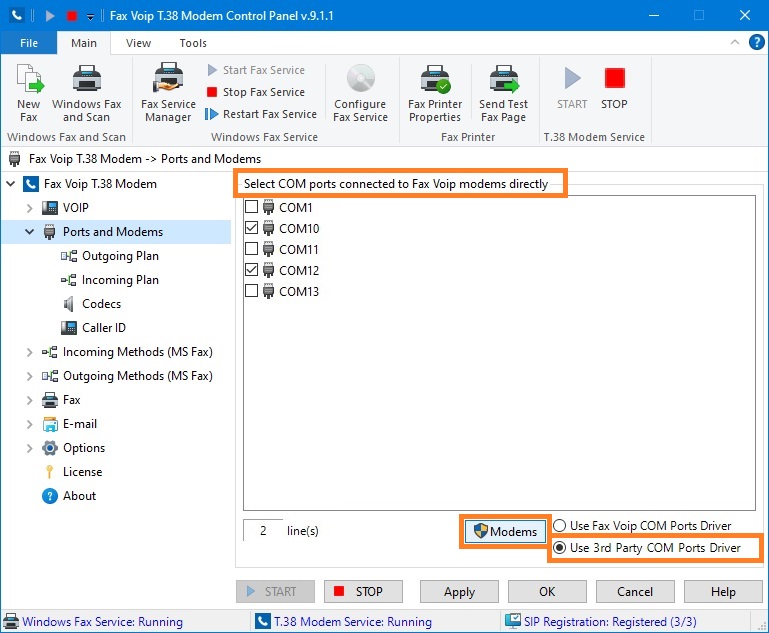Click the help question mark icon
This screenshot has width=769, height=633.
click(x=757, y=42)
